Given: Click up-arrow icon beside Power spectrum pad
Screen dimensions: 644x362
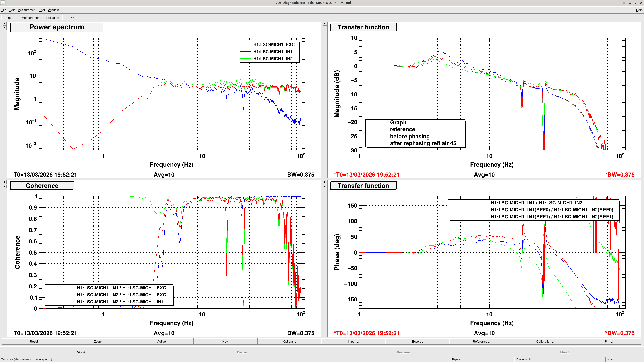Looking at the screenshot, I should (x=4, y=28).
